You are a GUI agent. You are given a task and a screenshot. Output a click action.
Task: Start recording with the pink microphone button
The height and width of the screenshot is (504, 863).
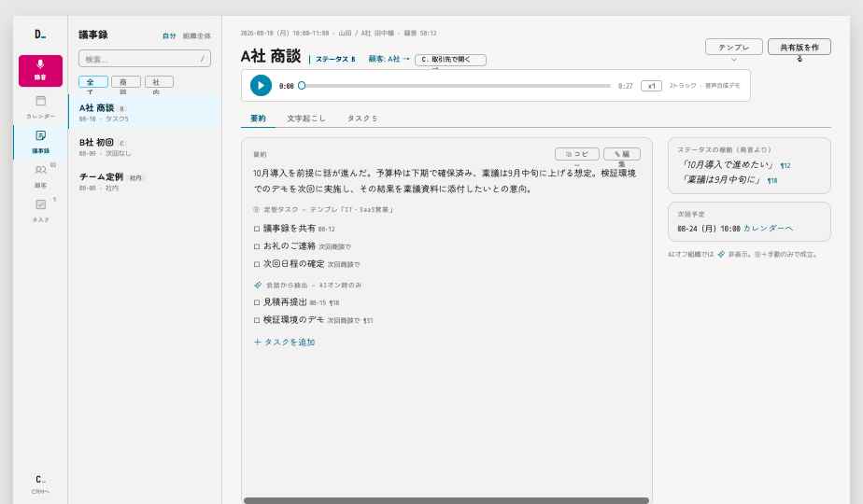tap(40, 70)
